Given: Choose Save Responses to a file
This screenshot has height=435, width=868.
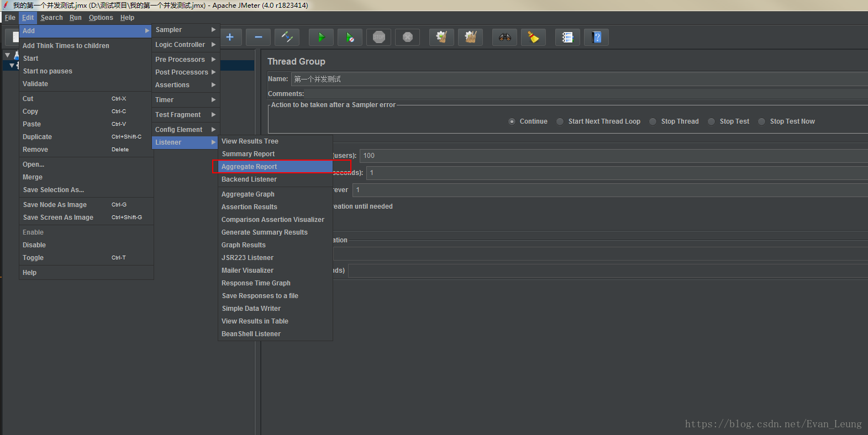Looking at the screenshot, I should 275,296.
